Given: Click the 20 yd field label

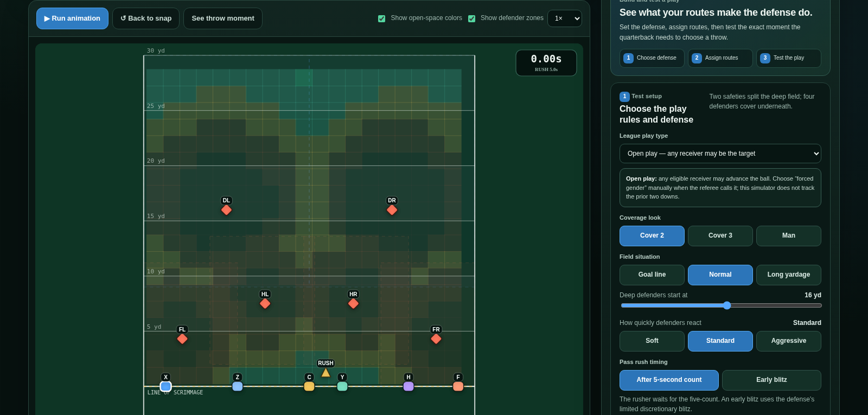Looking at the screenshot, I should pos(156,161).
